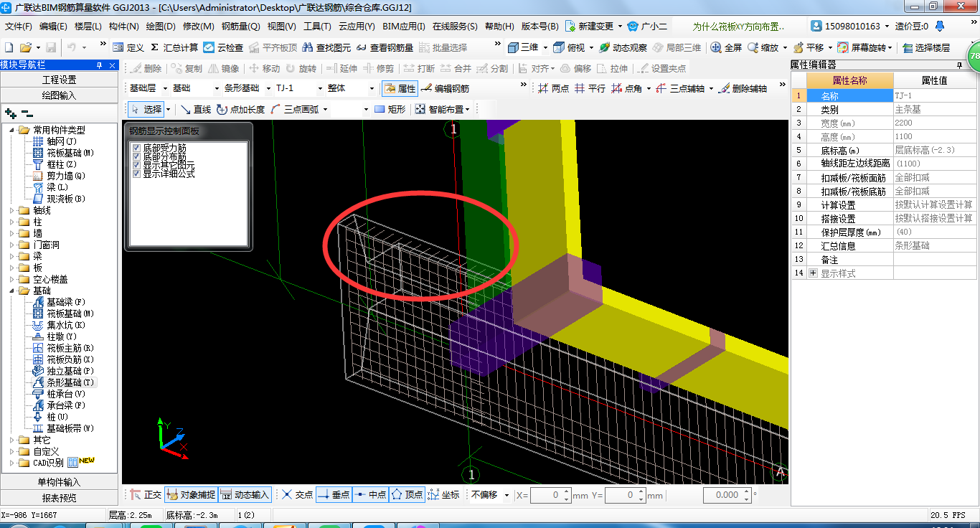Click 属性 properties button
Image resolution: width=980 pixels, height=528 pixels.
(x=400, y=88)
